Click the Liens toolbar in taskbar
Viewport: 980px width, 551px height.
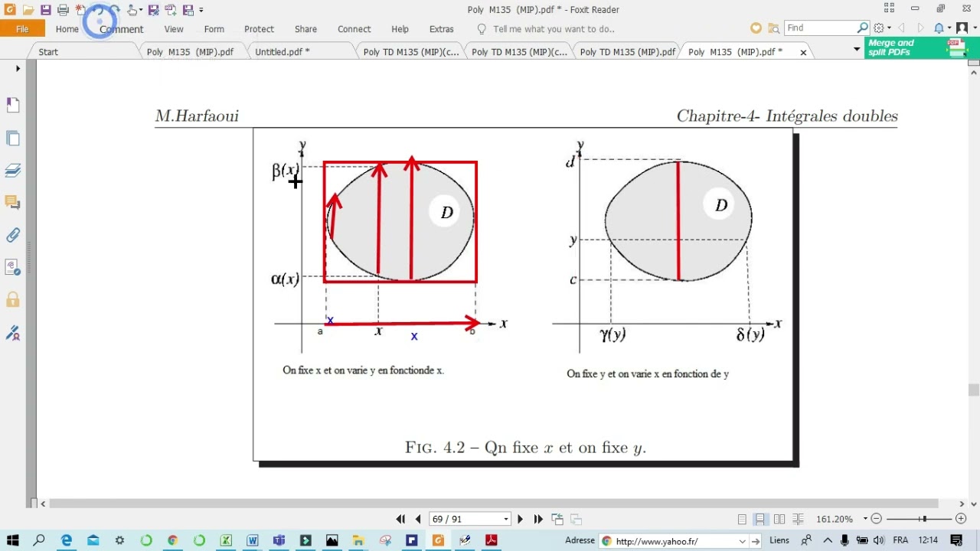coord(779,540)
